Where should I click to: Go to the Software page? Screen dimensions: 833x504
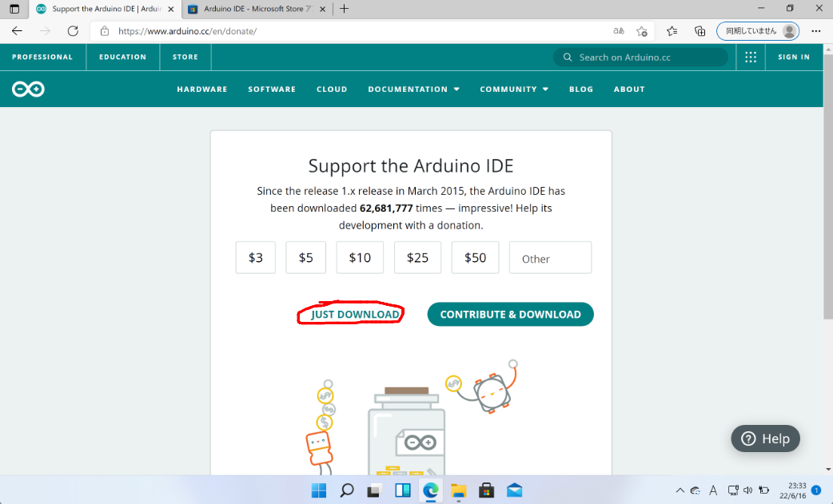(272, 89)
